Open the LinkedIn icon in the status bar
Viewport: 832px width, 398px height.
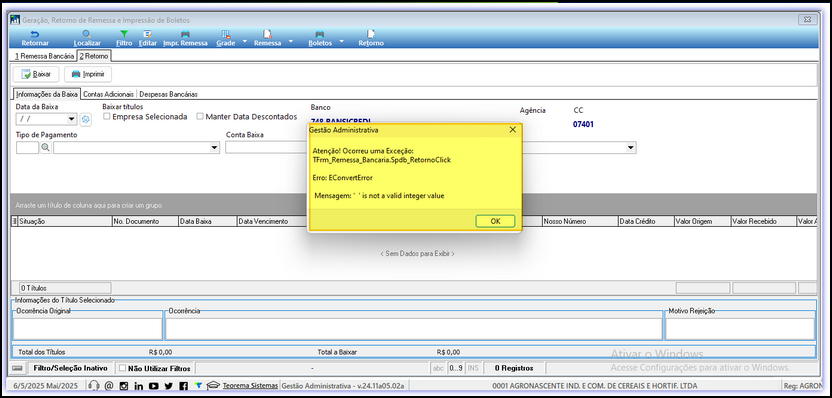tap(138, 386)
